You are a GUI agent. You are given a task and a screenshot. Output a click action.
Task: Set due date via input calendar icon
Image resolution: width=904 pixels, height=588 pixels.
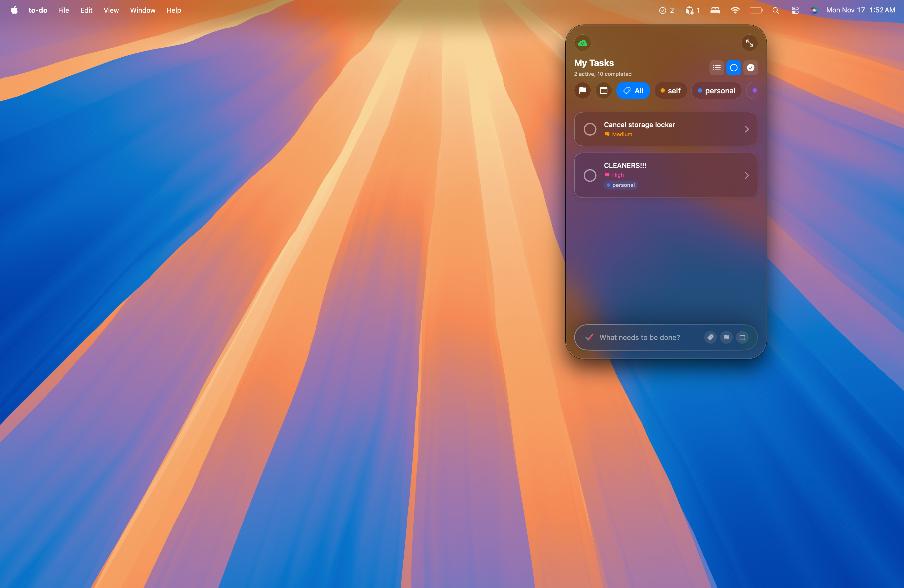click(742, 337)
